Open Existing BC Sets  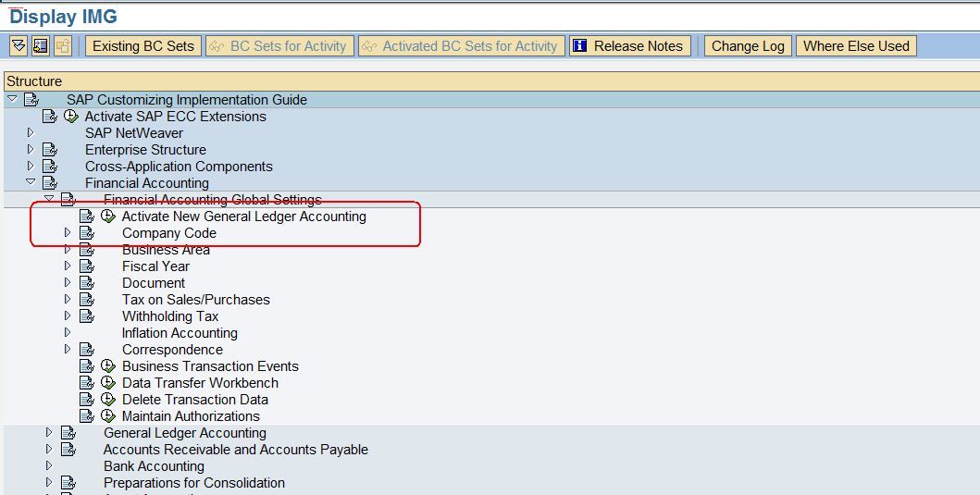[x=143, y=46]
